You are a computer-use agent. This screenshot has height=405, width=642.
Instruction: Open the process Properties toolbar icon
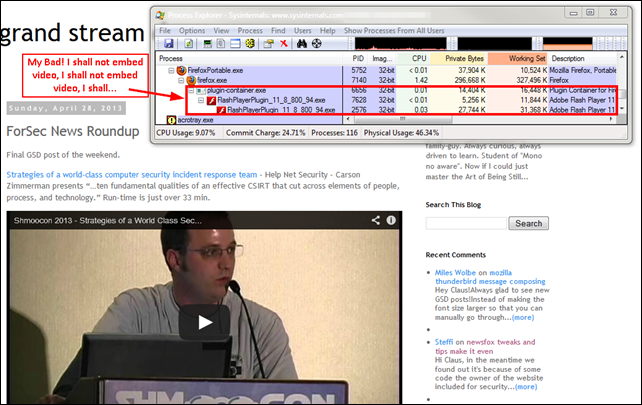pos(268,43)
